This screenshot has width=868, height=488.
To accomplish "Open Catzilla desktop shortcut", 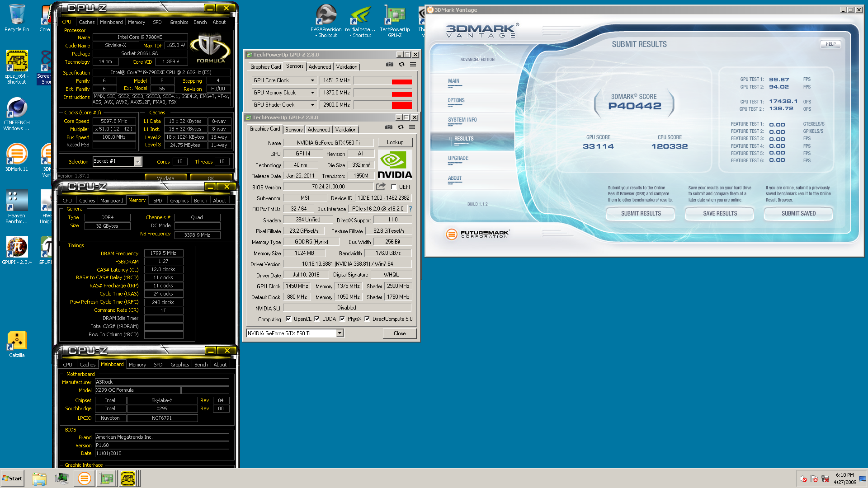I will click(17, 344).
